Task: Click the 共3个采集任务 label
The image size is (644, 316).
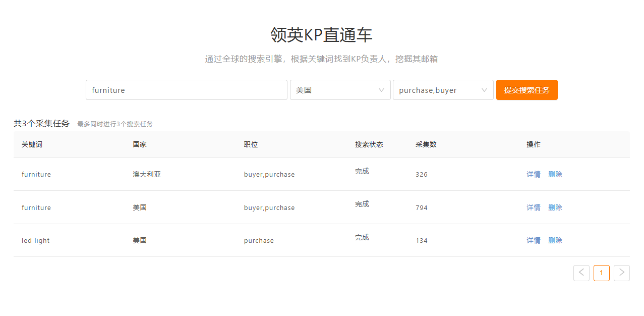Action: (41, 123)
